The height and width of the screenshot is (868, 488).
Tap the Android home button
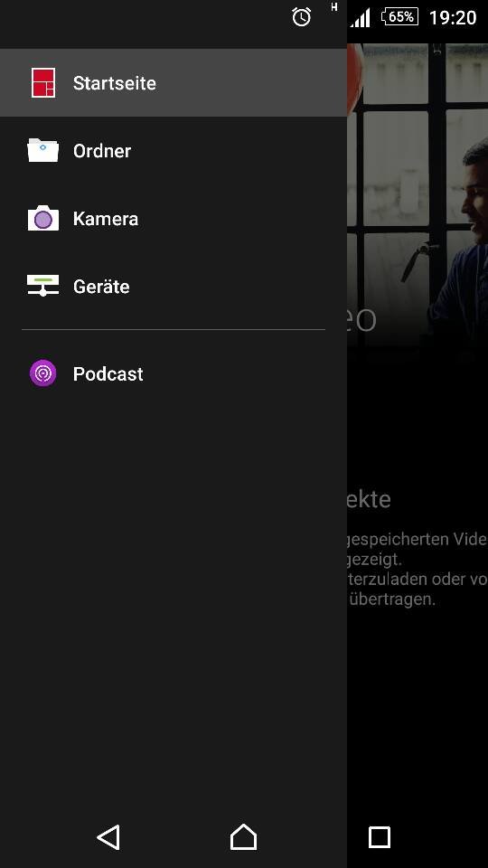click(243, 837)
